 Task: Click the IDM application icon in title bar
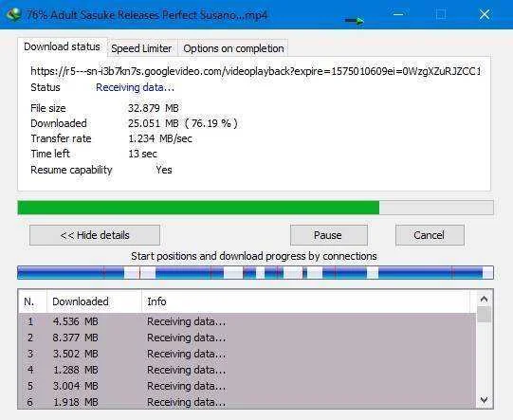tap(13, 14)
